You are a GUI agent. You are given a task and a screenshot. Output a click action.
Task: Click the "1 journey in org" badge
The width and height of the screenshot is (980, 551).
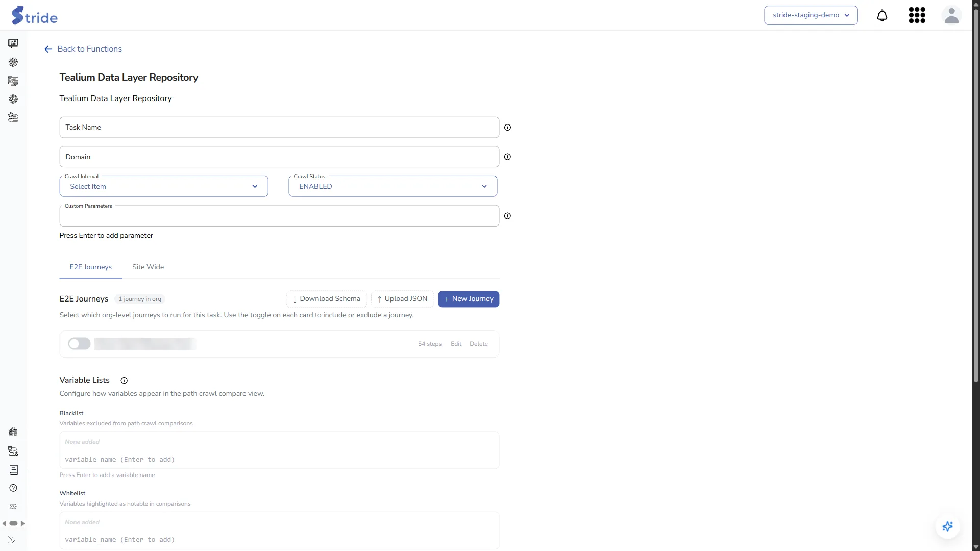click(140, 299)
